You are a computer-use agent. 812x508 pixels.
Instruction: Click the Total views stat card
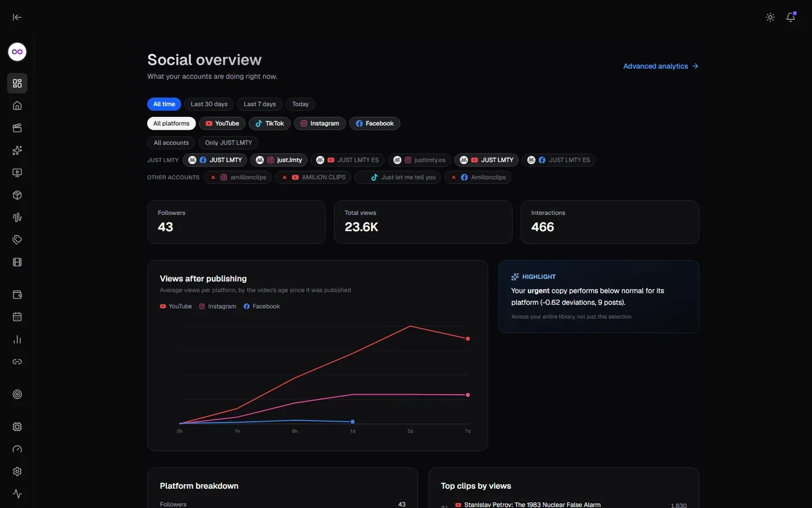(x=423, y=222)
